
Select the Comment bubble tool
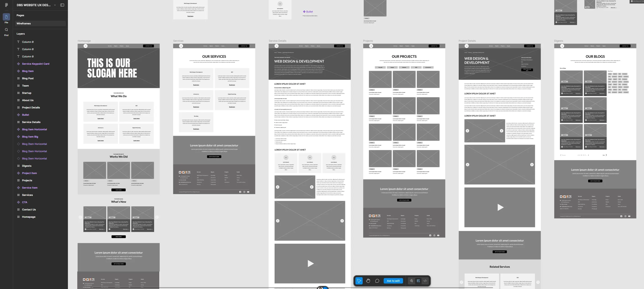pos(377,281)
